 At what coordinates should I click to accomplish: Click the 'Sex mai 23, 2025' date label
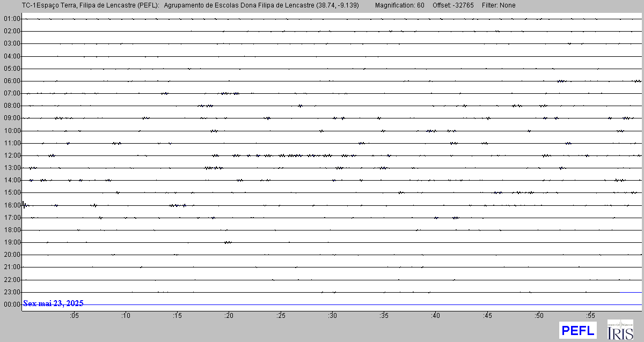[53, 303]
